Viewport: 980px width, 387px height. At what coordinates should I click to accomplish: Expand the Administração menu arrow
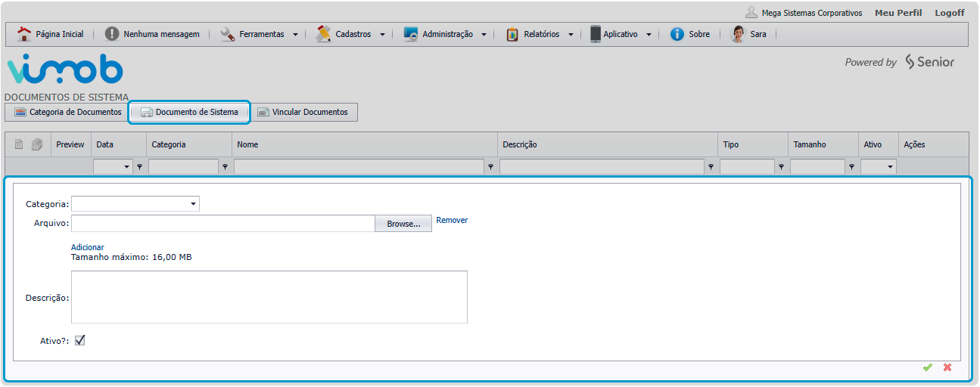(x=484, y=34)
